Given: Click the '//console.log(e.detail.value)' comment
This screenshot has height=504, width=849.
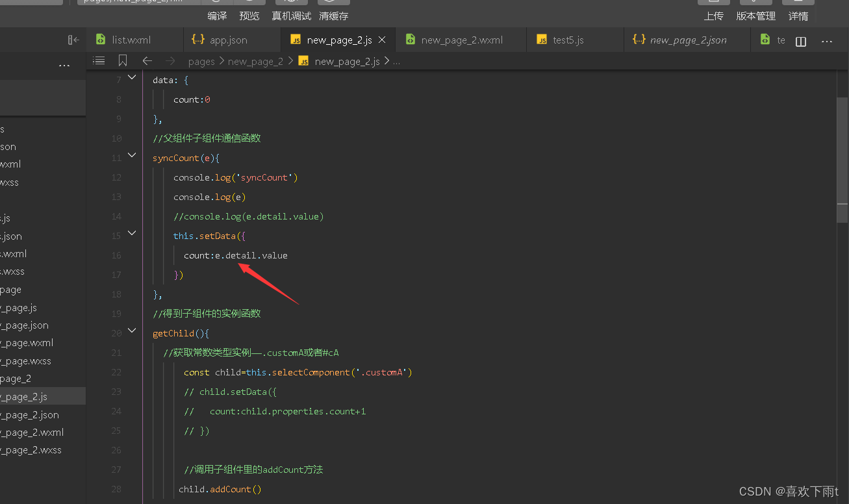Looking at the screenshot, I should click(249, 216).
